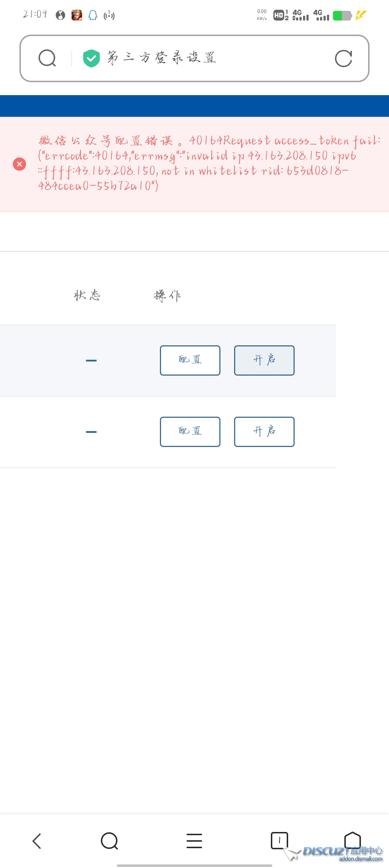
Task: Tap the battery indicator in status bar
Action: [x=342, y=15]
